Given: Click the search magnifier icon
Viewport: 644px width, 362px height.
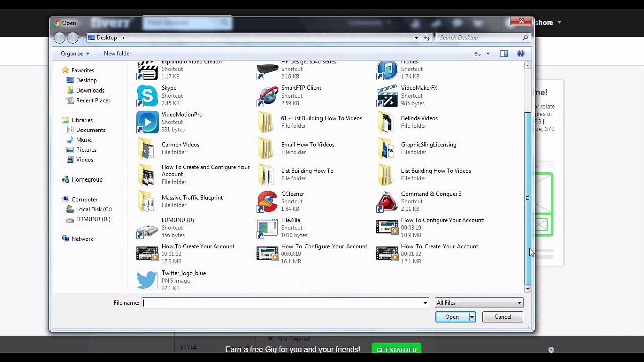Looking at the screenshot, I should tap(525, 38).
